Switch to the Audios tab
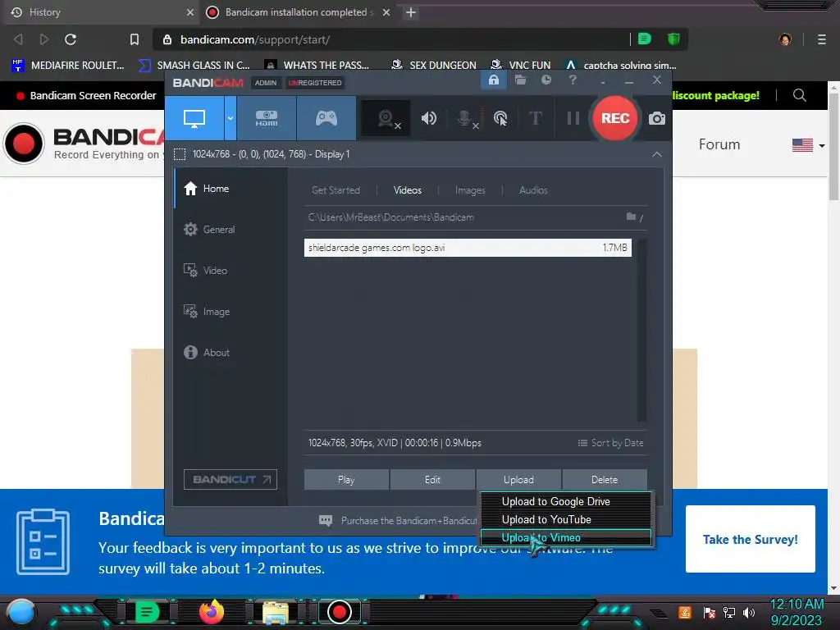 pyautogui.click(x=533, y=190)
